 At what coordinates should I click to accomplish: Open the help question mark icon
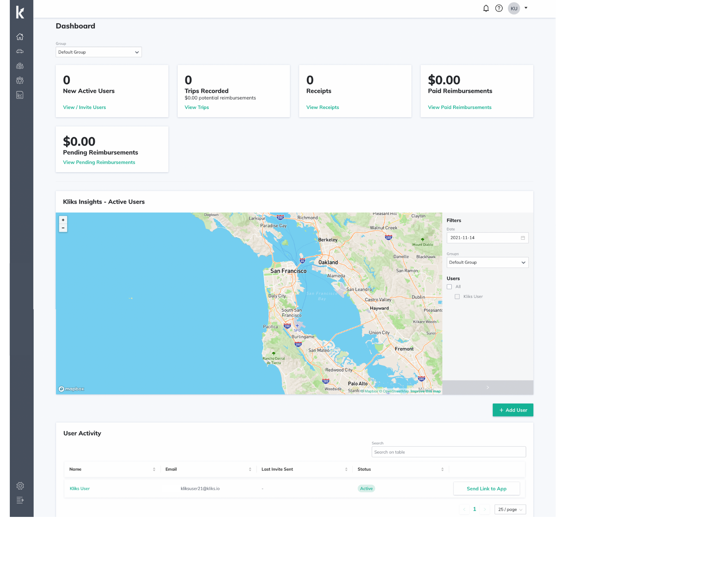[499, 8]
